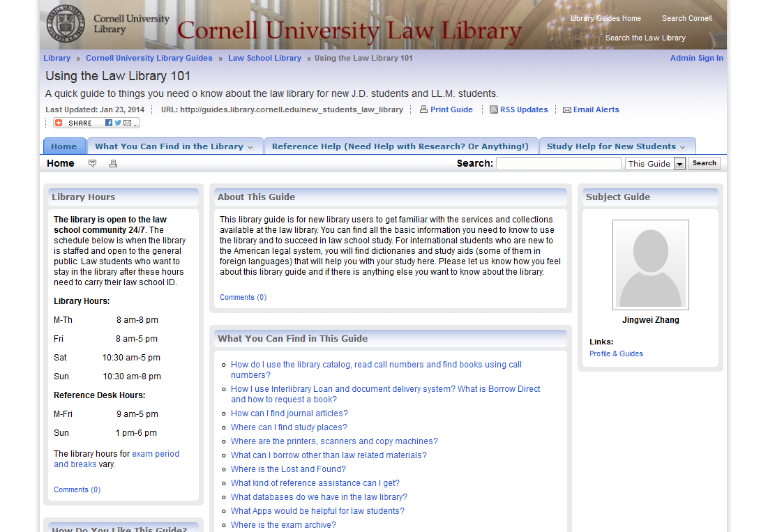Go to Library breadcrumb link

click(x=57, y=58)
